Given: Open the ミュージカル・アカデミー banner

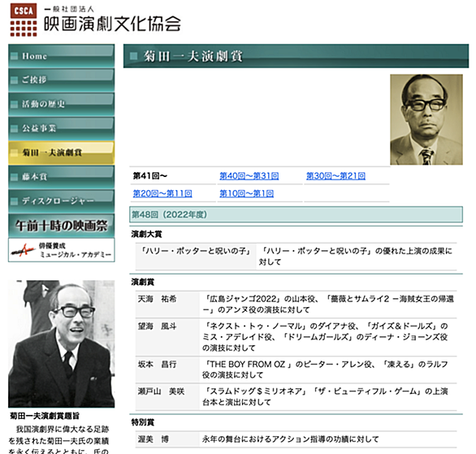Looking at the screenshot, I should 61,250.
